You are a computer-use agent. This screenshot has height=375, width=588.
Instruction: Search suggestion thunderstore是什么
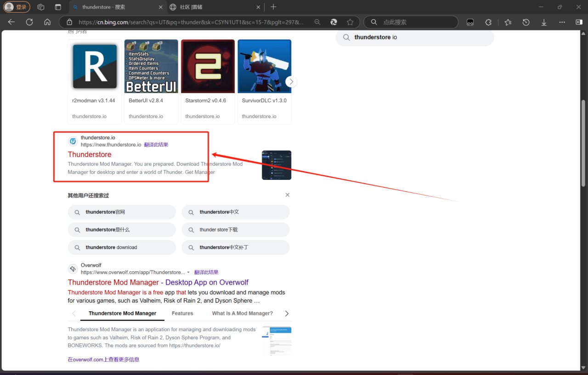(122, 229)
